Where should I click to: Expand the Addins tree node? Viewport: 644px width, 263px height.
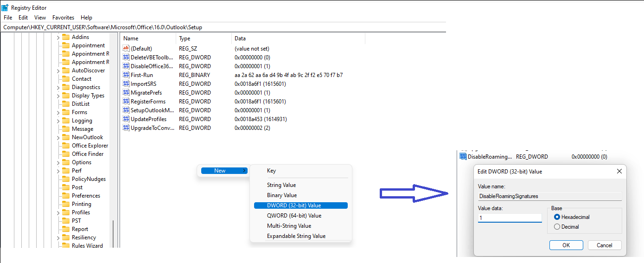click(x=58, y=37)
